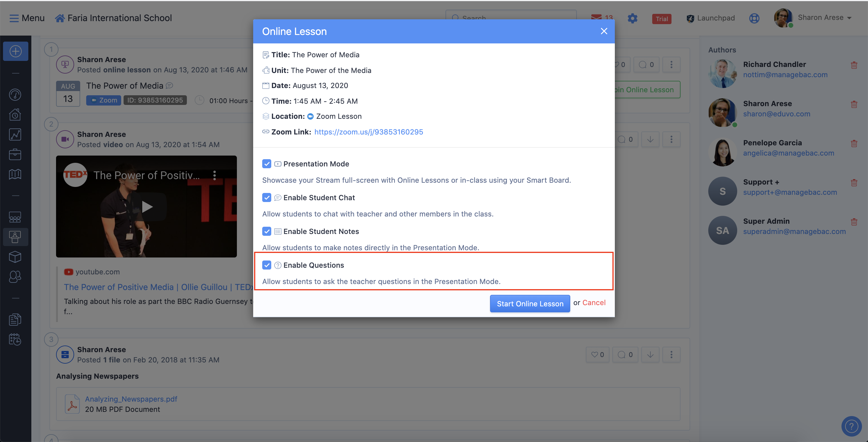Expand the Sharon Arese user dropdown

pyautogui.click(x=824, y=17)
